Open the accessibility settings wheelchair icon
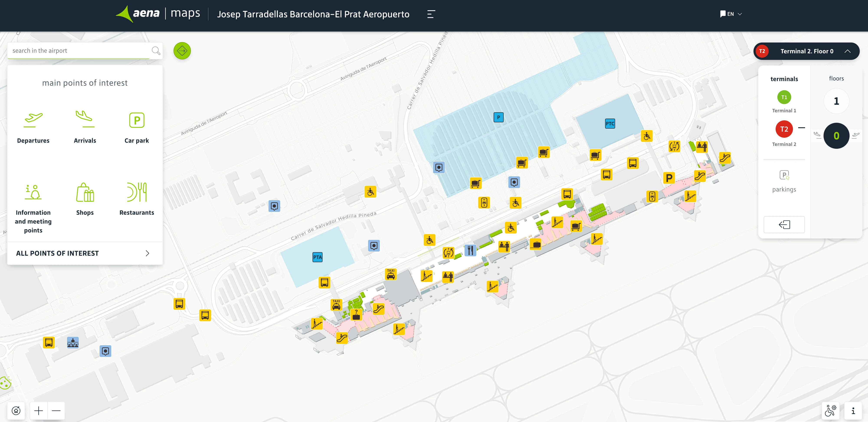868x422 pixels. coord(830,411)
